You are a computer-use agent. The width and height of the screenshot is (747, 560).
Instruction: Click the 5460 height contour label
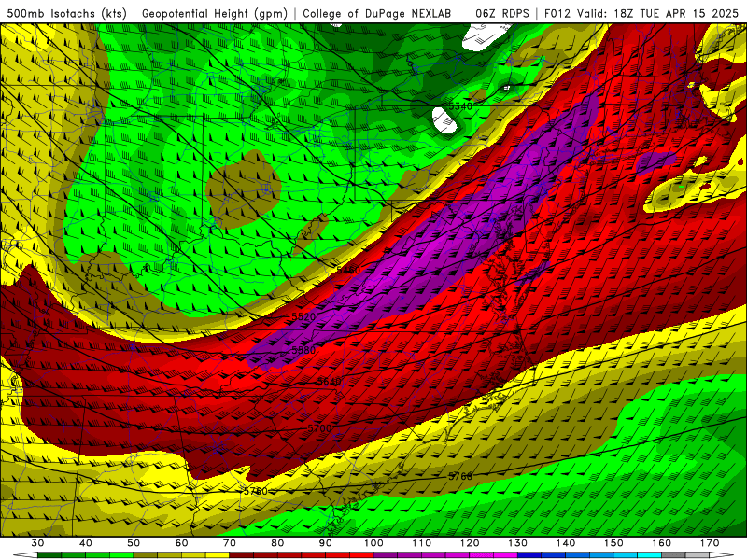(x=348, y=271)
